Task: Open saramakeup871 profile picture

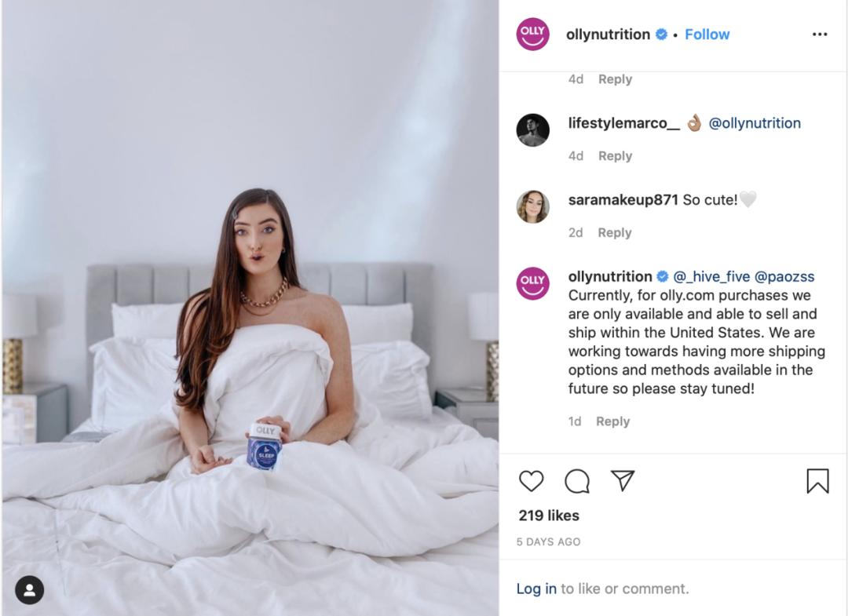Action: [532, 206]
